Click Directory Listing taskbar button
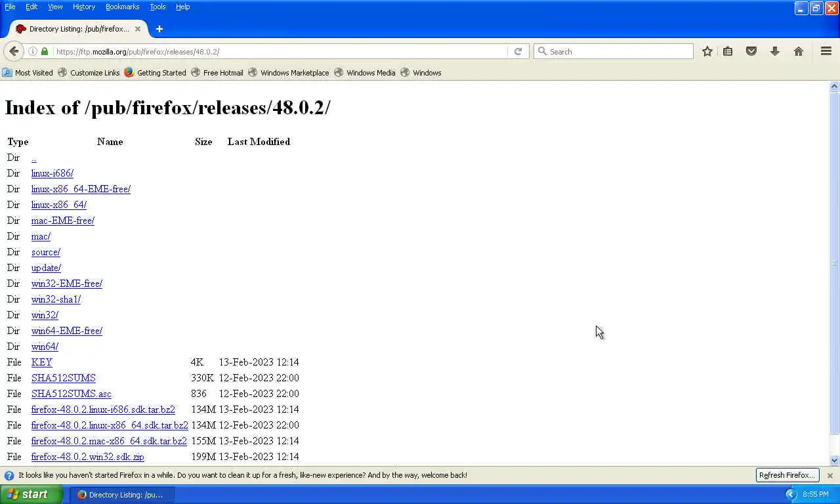Viewport: 840px width, 504px height. click(x=122, y=495)
